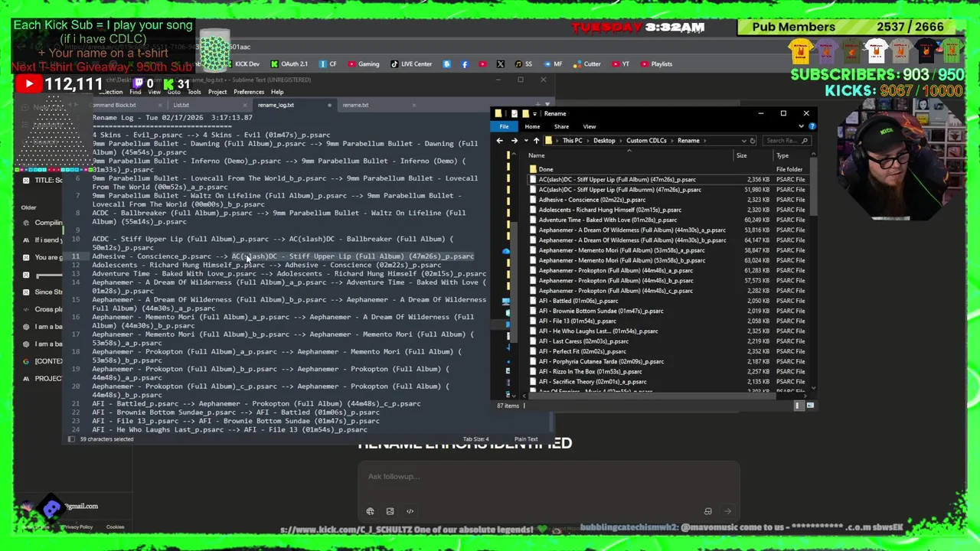Go up one folder in File Explorer

click(x=536, y=141)
